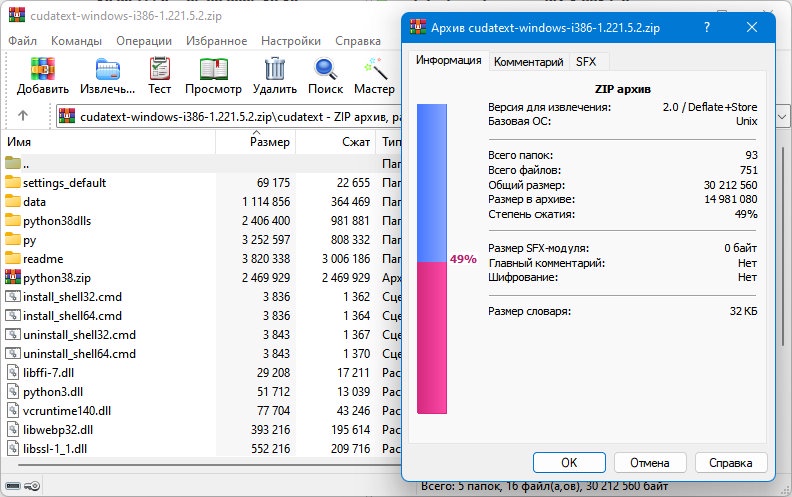Click the '14 981 080' archive size value
This screenshot has width=792, height=497.
pyautogui.click(x=731, y=199)
